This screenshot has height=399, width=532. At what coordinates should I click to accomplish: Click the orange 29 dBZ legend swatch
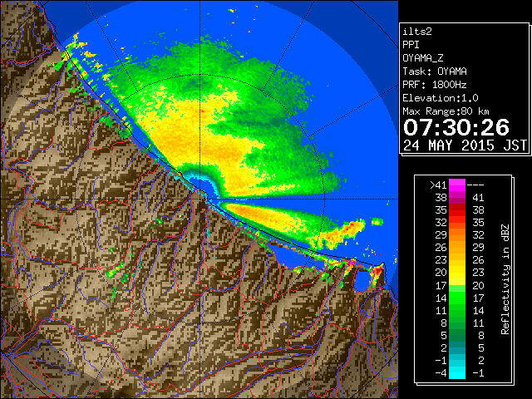pyautogui.click(x=457, y=234)
